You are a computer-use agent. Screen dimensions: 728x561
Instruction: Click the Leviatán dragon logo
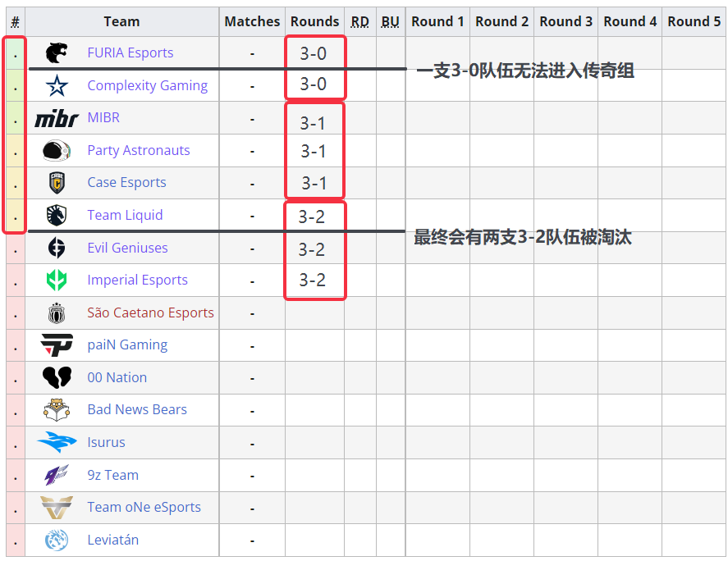pos(57,540)
